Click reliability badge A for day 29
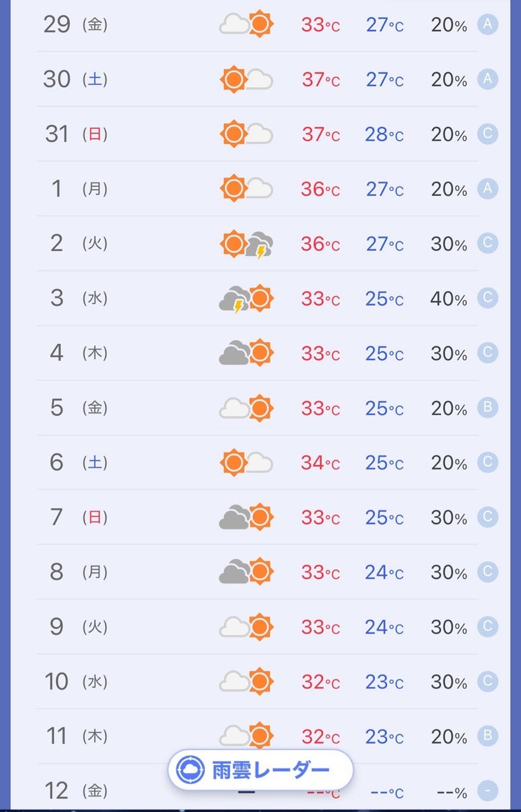Screen dimensions: 521x812 click(x=487, y=25)
